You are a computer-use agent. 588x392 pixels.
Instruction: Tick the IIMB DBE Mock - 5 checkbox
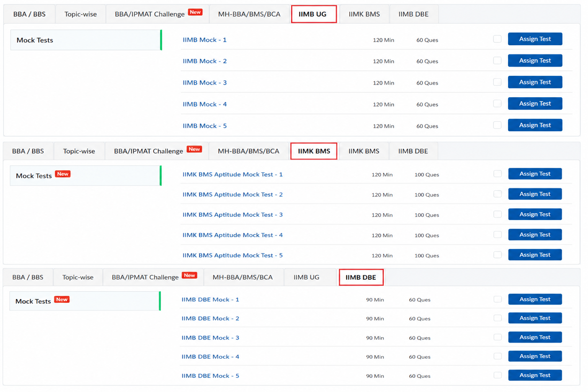(x=497, y=375)
